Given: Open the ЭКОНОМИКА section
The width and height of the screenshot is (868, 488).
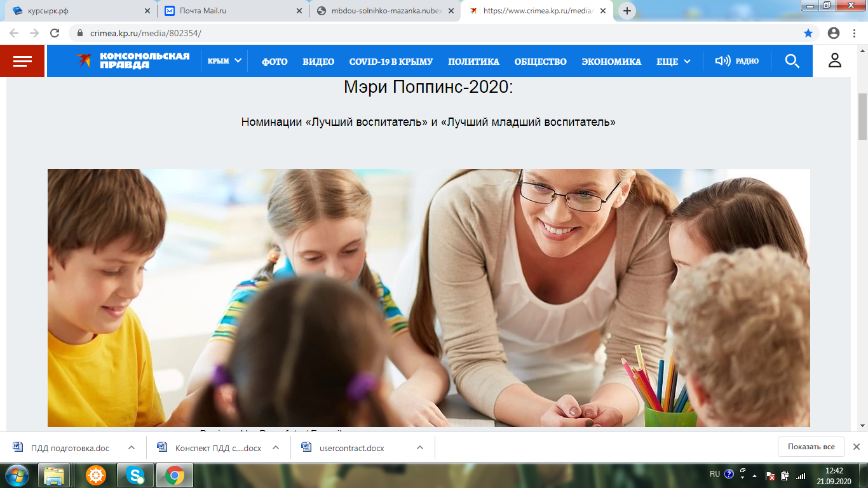Looking at the screenshot, I should point(611,62).
